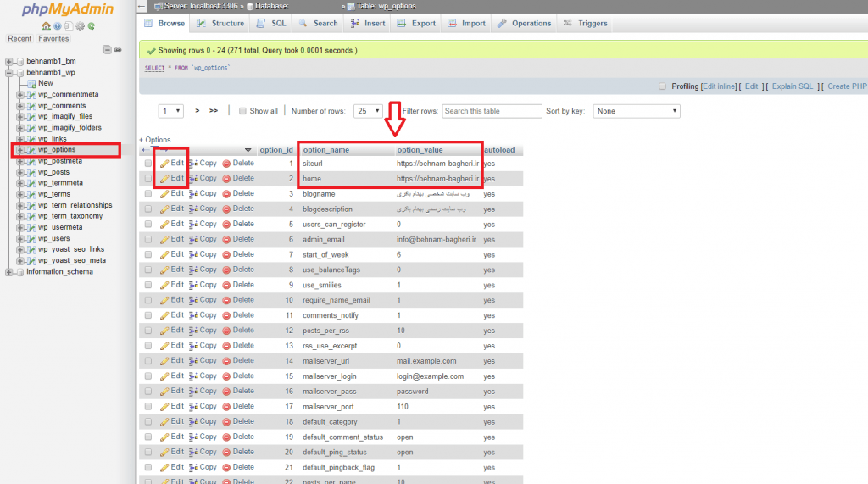Go to the last page with >> button

[x=214, y=111]
